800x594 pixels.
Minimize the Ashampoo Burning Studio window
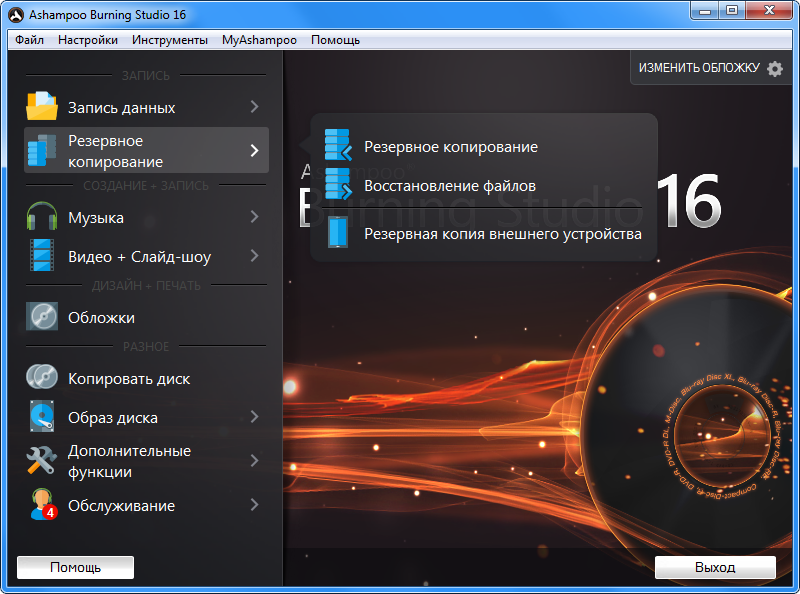click(x=705, y=10)
